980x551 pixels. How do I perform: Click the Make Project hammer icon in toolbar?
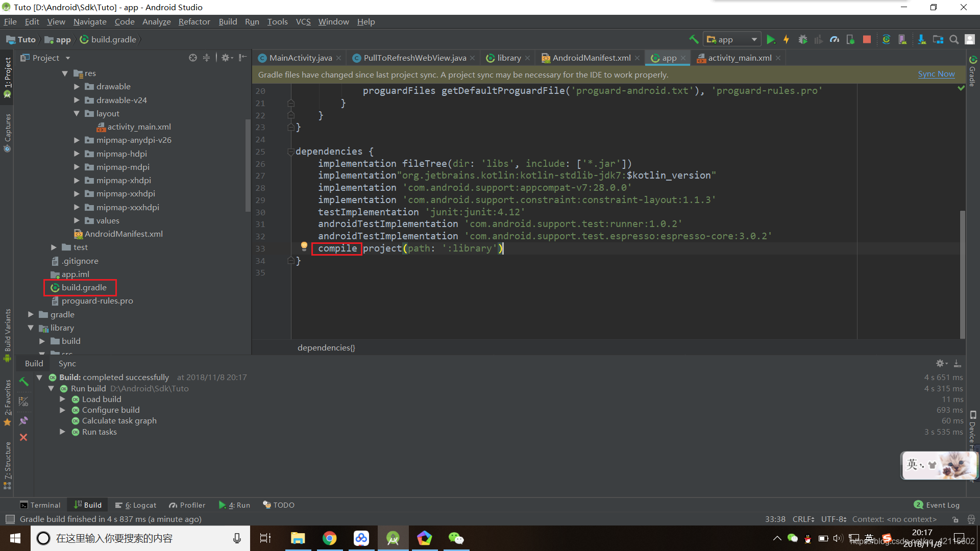[694, 39]
